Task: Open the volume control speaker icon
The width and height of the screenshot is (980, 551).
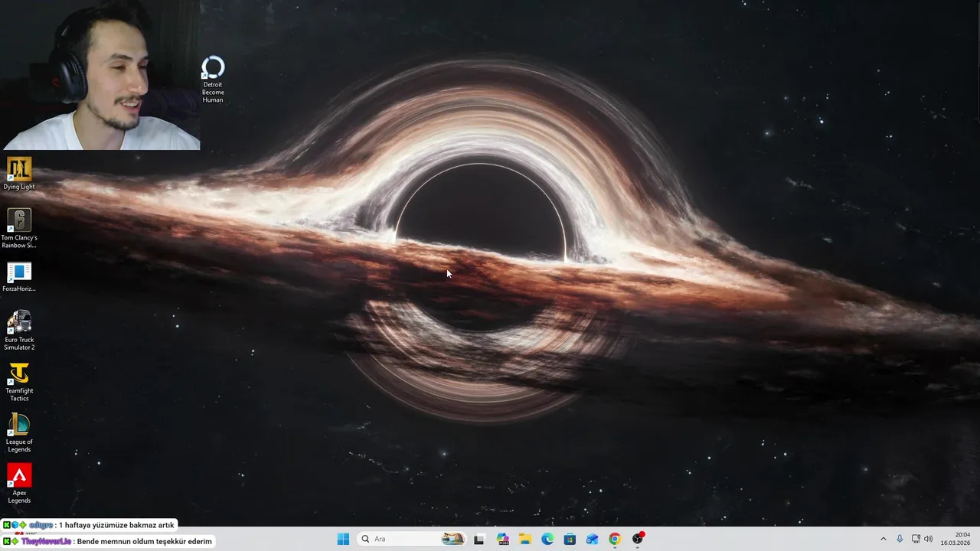Action: [x=929, y=539]
